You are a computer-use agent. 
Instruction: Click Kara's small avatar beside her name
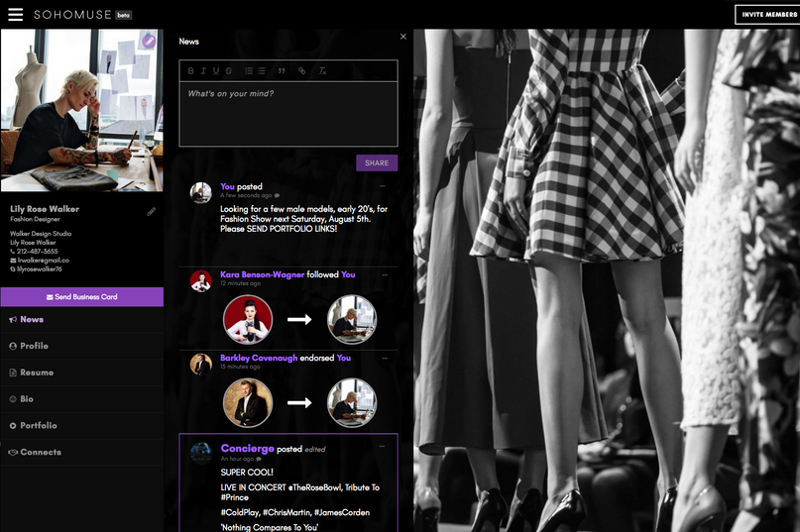point(200,281)
